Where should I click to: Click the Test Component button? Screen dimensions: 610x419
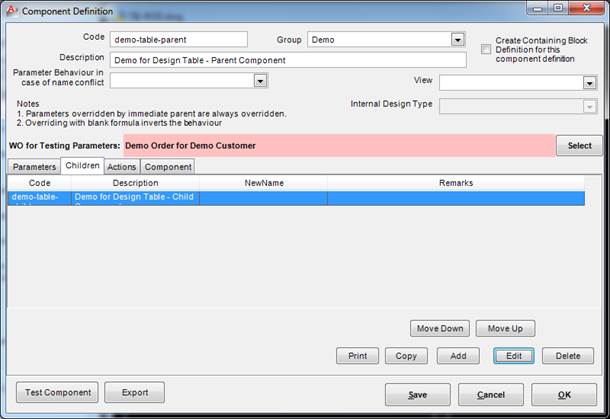pos(57,392)
